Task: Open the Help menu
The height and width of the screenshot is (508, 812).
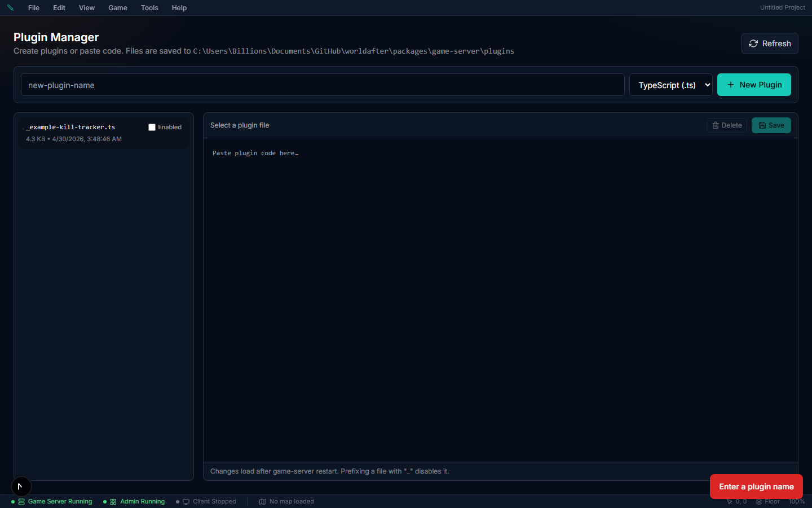Action: tap(179, 8)
